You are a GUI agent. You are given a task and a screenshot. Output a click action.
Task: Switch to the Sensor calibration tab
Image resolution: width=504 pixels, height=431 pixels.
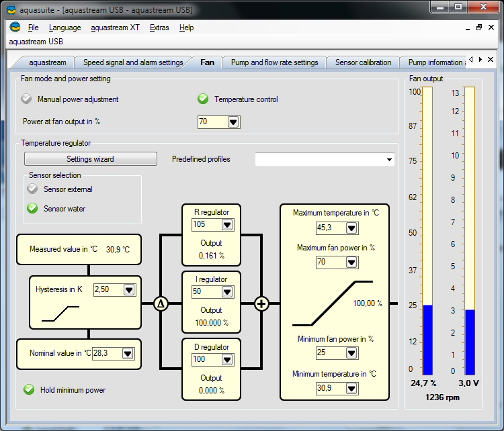pos(363,62)
